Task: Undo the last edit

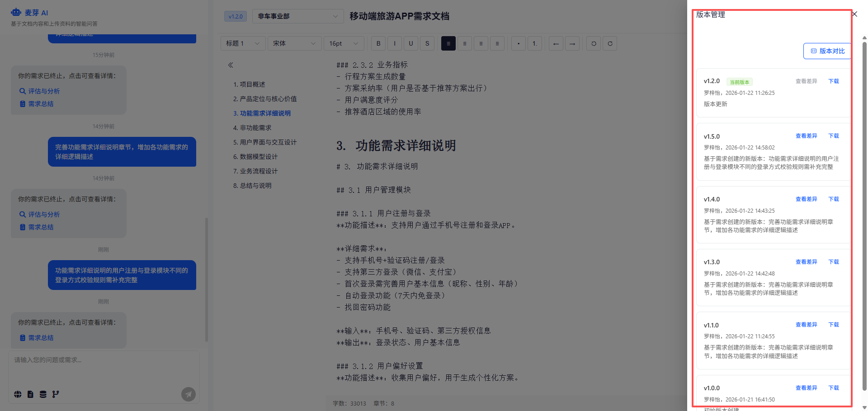Action: click(x=594, y=43)
